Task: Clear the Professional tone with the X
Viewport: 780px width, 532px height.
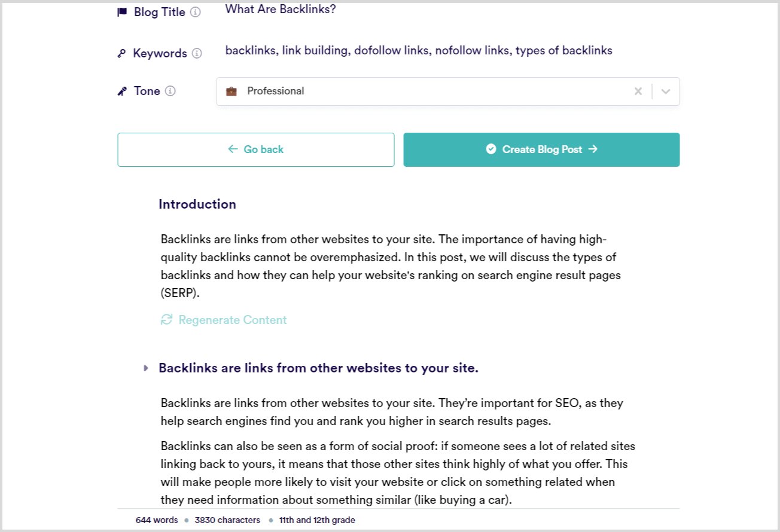Action: pyautogui.click(x=638, y=91)
